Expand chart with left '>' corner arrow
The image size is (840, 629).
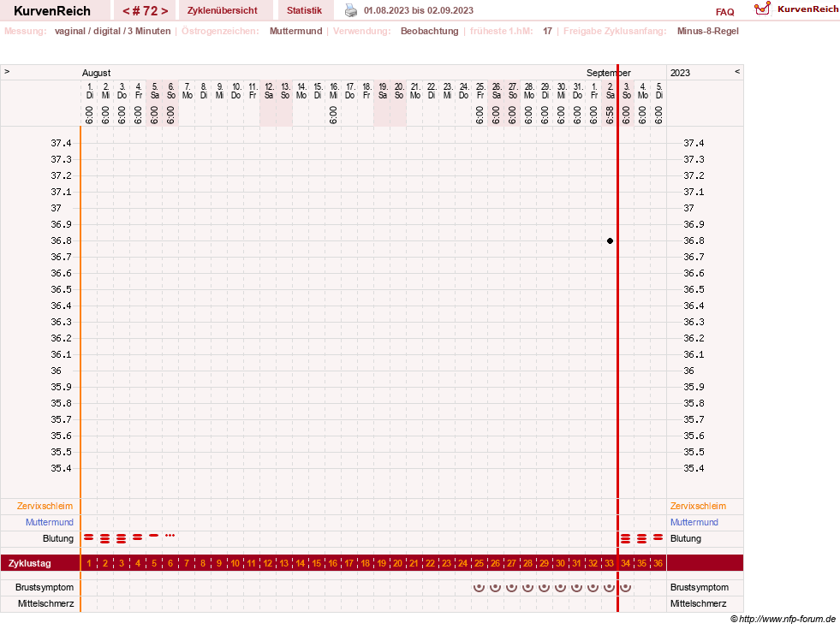(7, 71)
